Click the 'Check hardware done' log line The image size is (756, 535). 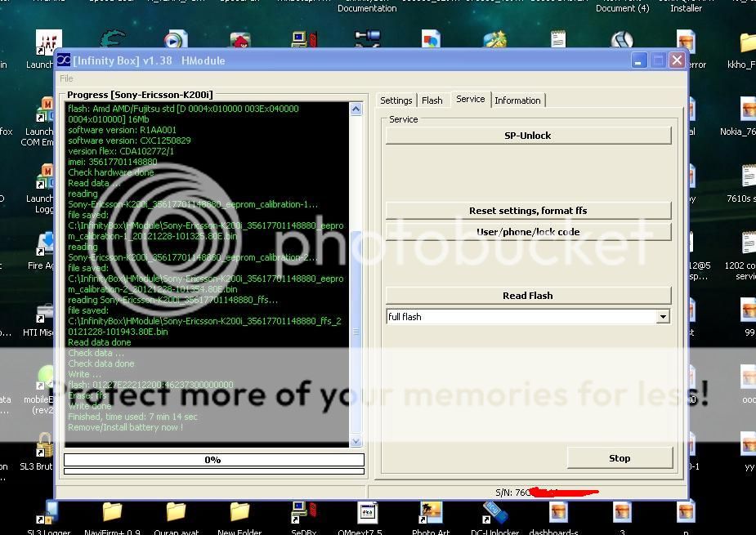(111, 172)
